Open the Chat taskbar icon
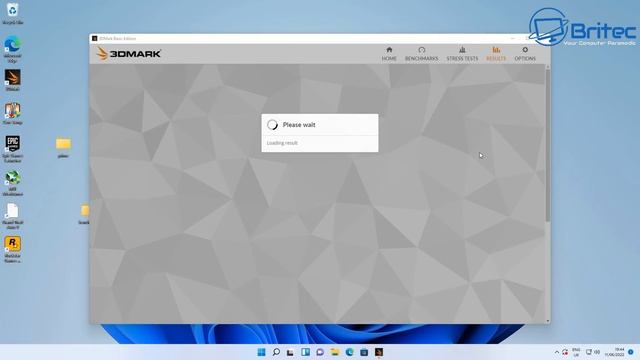This screenshot has width=640, height=360. (320, 352)
